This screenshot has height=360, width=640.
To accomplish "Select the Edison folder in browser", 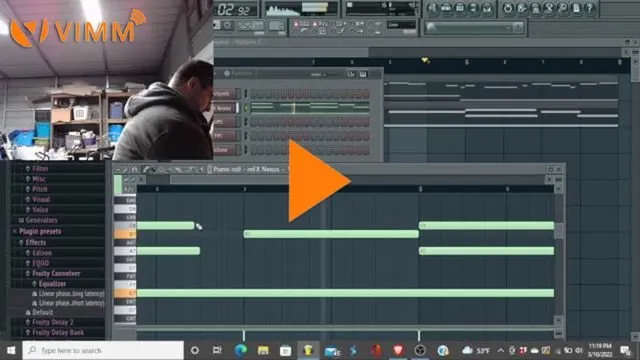I will [x=38, y=253].
